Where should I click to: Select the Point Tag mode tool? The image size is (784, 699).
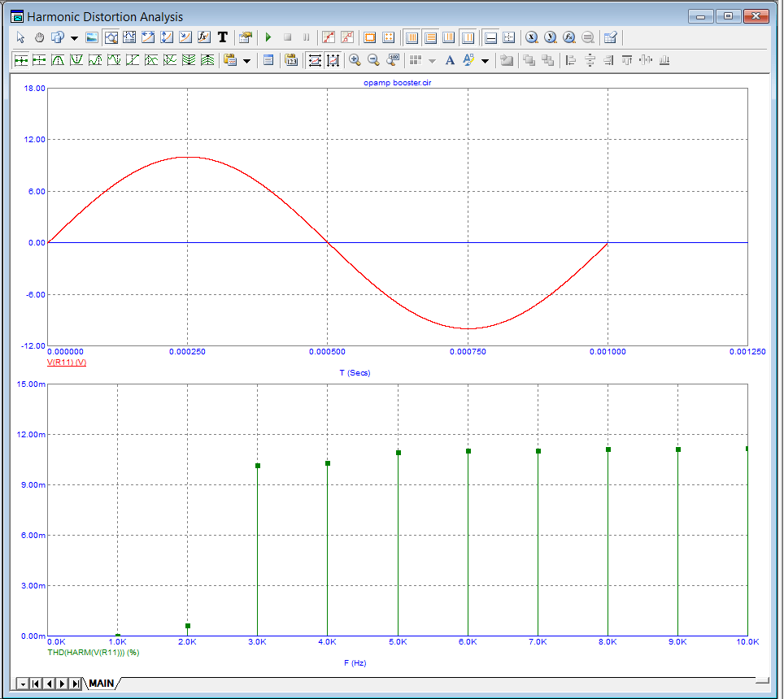[x=185, y=37]
